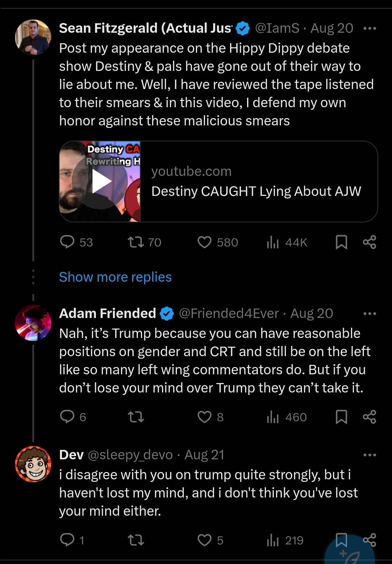
Task: Share Adam Friended's reply
Action: tap(369, 417)
